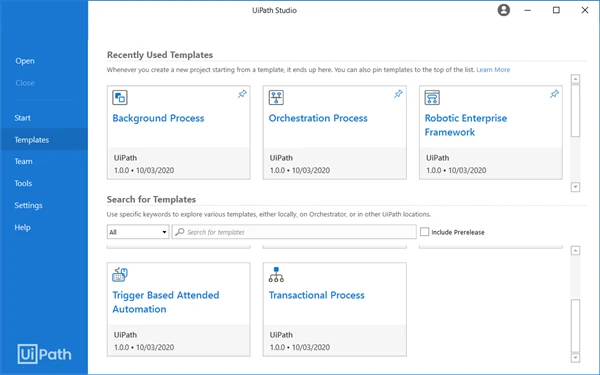The height and width of the screenshot is (375, 600).
Task: Click Trigger Based Attended Automation footer
Action: coord(179,341)
